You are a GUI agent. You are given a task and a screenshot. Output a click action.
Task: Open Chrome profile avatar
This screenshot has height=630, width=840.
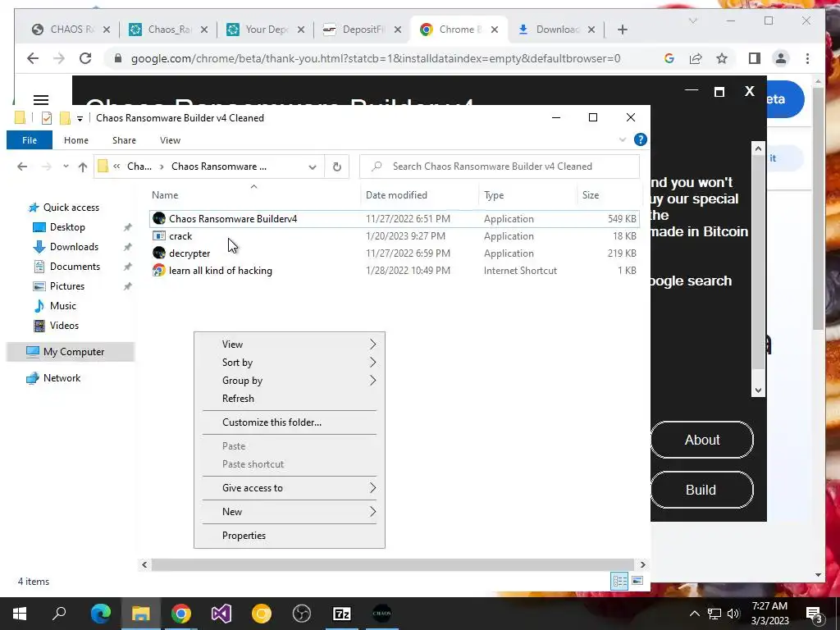pos(781,58)
